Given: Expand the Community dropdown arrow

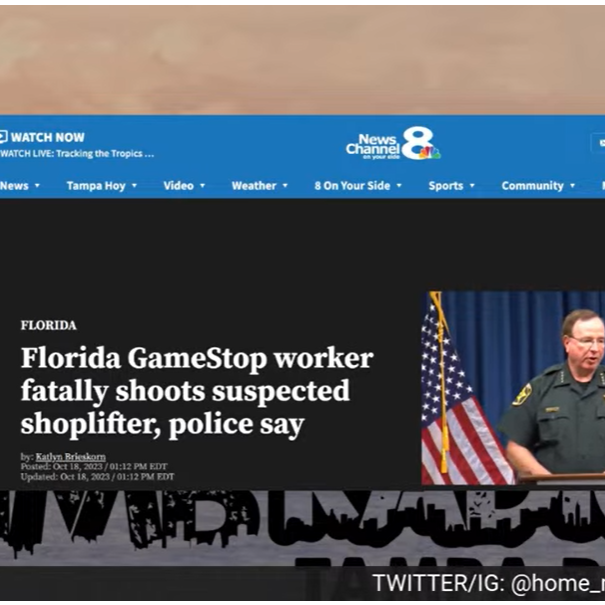Looking at the screenshot, I should click(x=573, y=186).
